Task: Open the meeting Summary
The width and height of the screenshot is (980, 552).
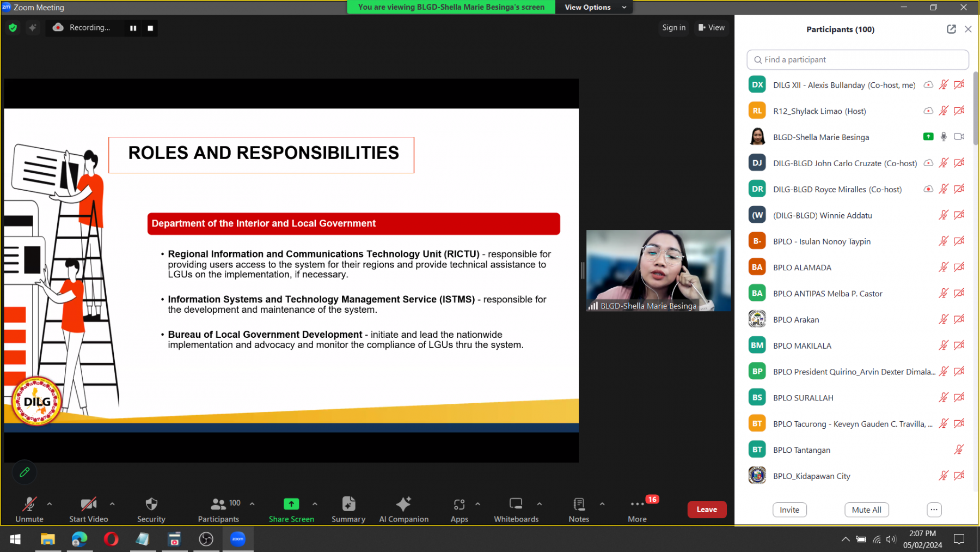Action: tap(348, 510)
